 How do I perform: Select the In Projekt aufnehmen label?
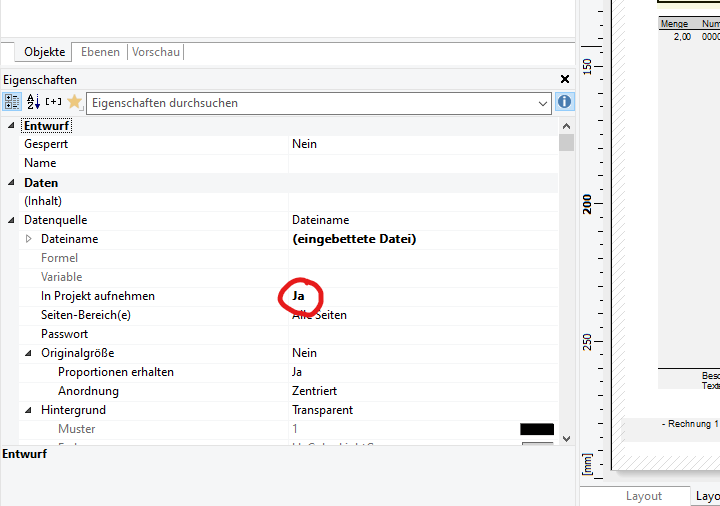coord(98,296)
